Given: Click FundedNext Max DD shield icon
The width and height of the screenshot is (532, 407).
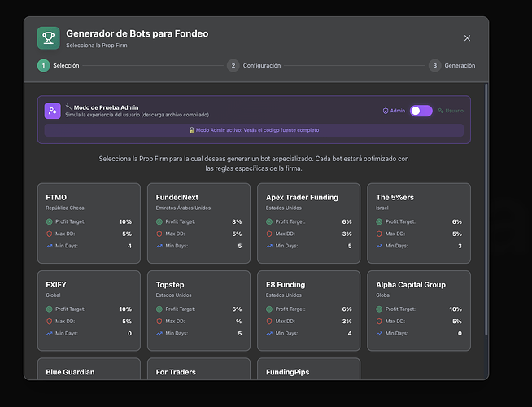Looking at the screenshot, I should tap(159, 234).
